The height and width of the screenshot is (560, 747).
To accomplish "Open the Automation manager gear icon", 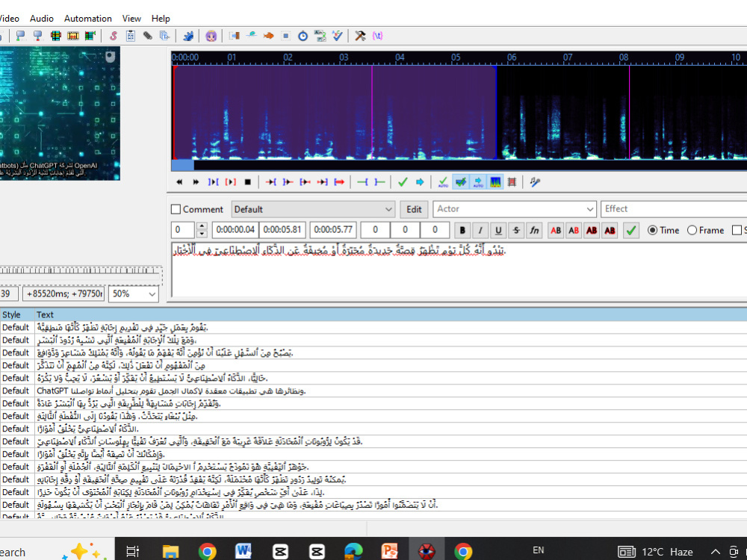I will pos(189,36).
